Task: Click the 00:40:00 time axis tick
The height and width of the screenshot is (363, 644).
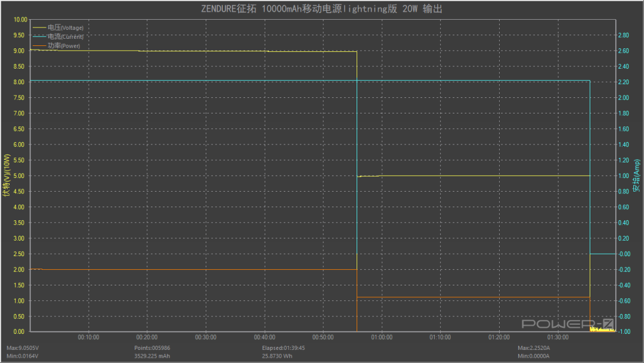Action: [x=265, y=337]
